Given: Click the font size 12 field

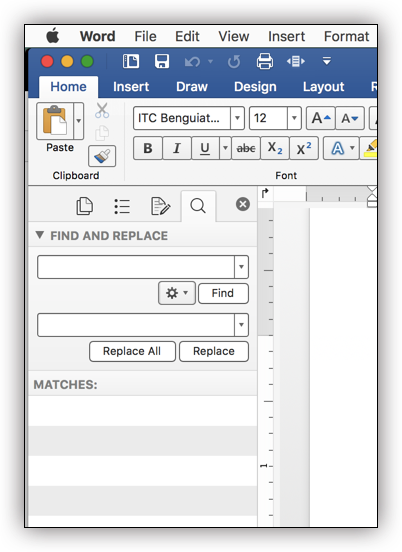Looking at the screenshot, I should tap(268, 118).
